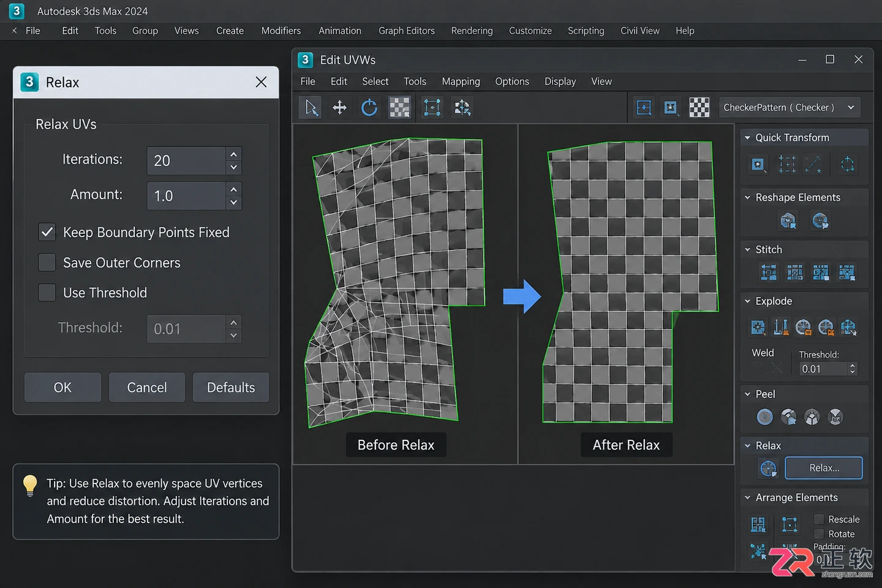Click the first Stitch icon

click(x=769, y=272)
